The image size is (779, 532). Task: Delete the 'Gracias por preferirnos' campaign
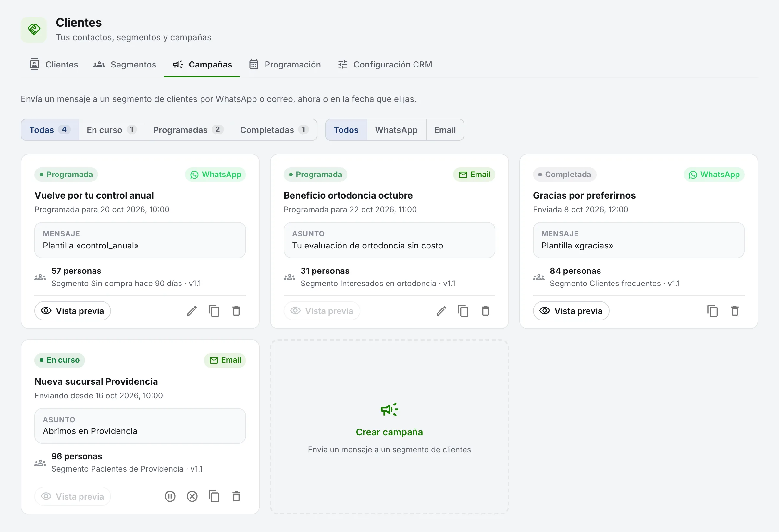coord(735,311)
